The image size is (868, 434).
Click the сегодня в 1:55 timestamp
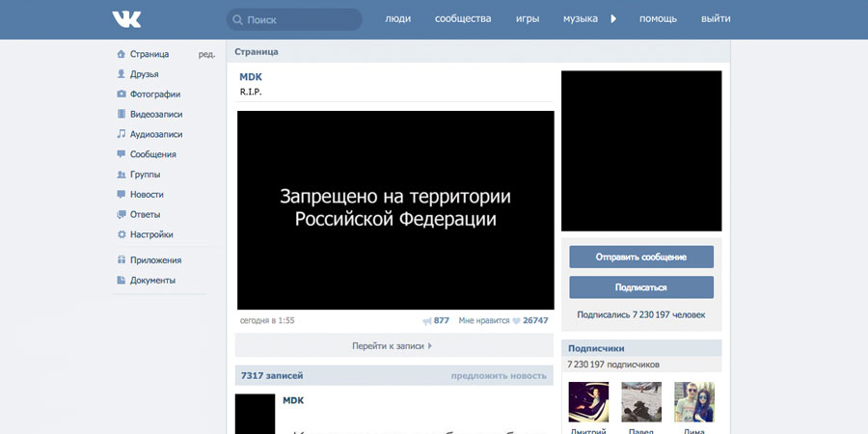pyautogui.click(x=267, y=320)
